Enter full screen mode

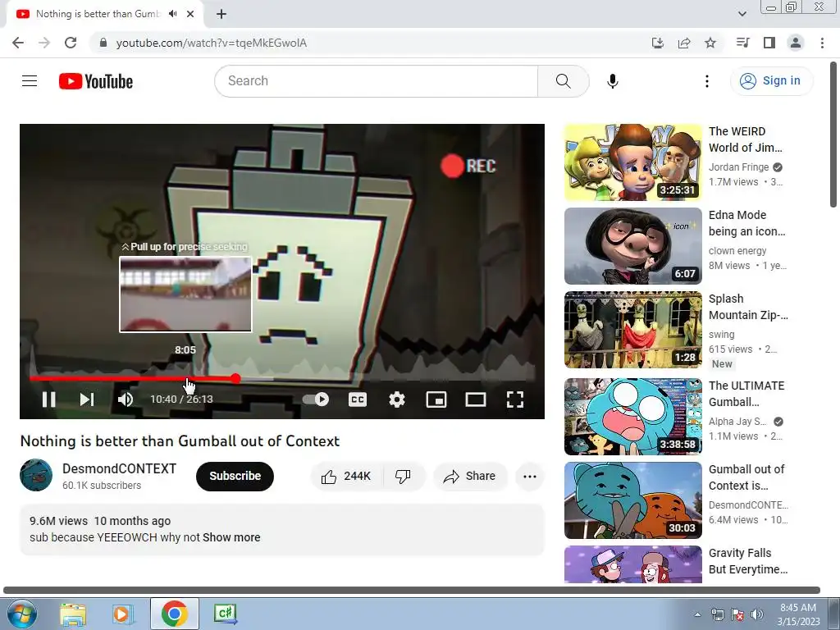pos(515,399)
